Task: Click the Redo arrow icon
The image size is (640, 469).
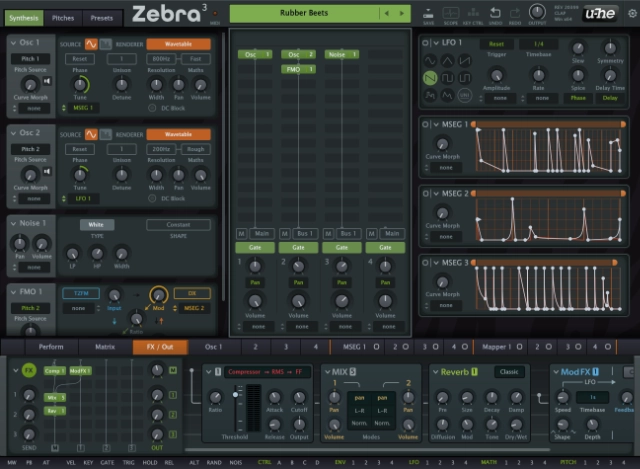Action: point(515,13)
